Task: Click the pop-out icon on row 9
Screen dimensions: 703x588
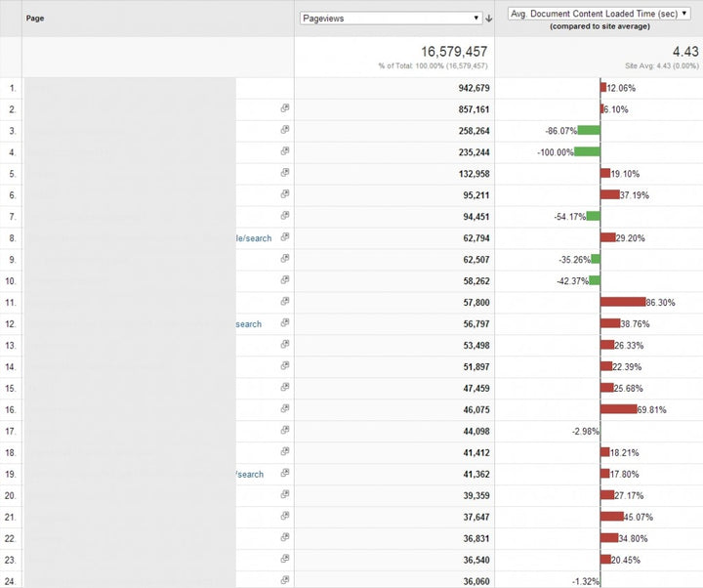Action: point(285,259)
